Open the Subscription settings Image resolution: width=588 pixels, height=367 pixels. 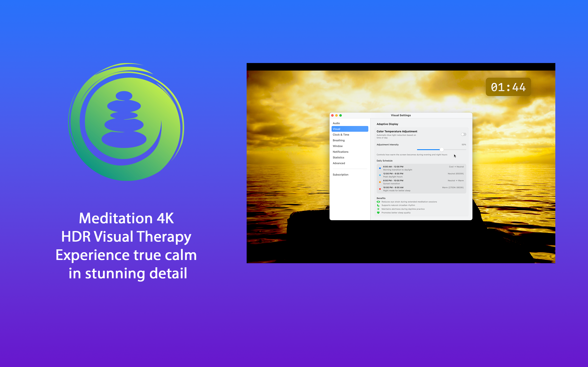(x=340, y=175)
